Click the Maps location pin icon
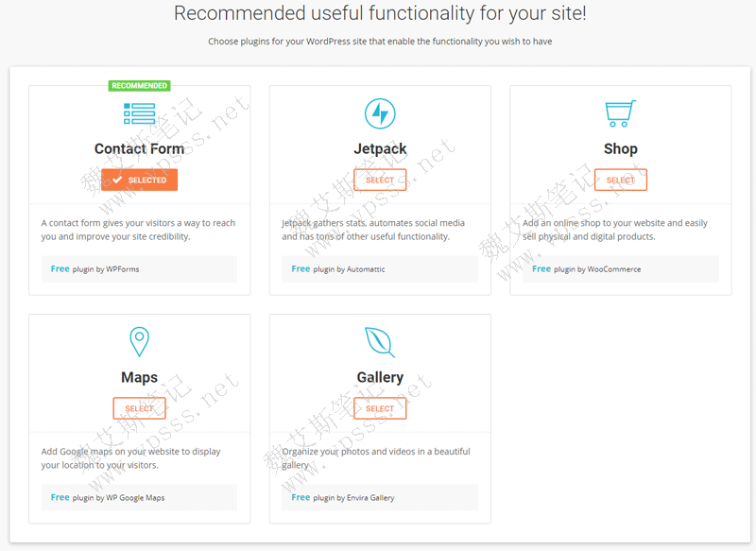756x551 pixels. click(139, 341)
